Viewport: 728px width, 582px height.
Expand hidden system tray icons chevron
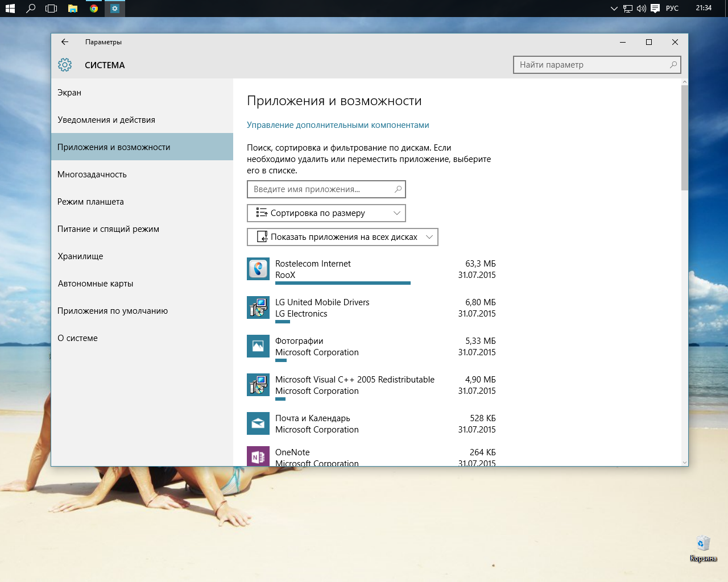614,9
